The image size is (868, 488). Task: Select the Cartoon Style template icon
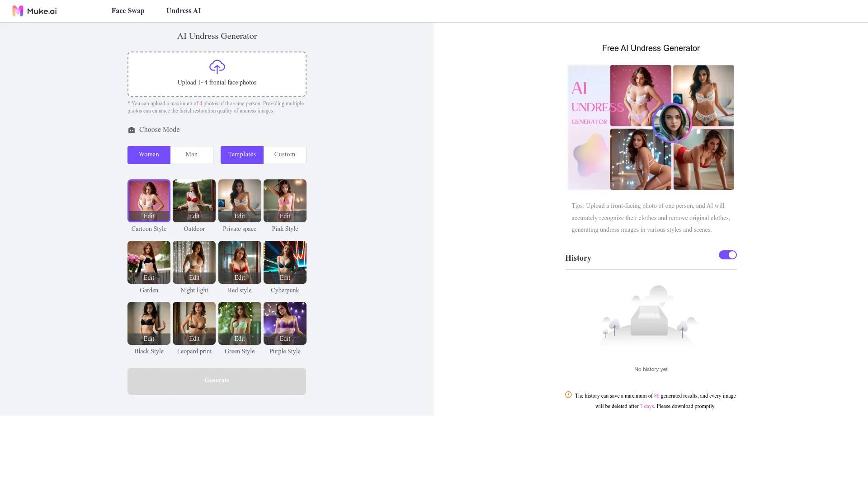148,201
